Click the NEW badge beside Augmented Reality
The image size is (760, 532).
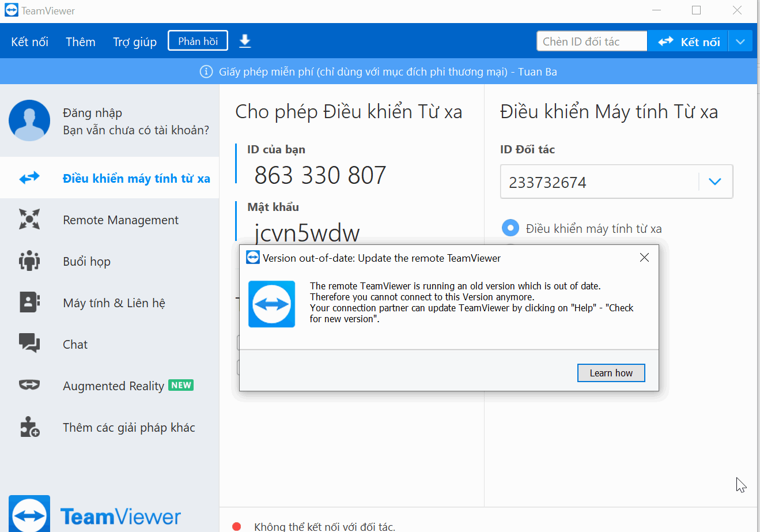click(181, 385)
